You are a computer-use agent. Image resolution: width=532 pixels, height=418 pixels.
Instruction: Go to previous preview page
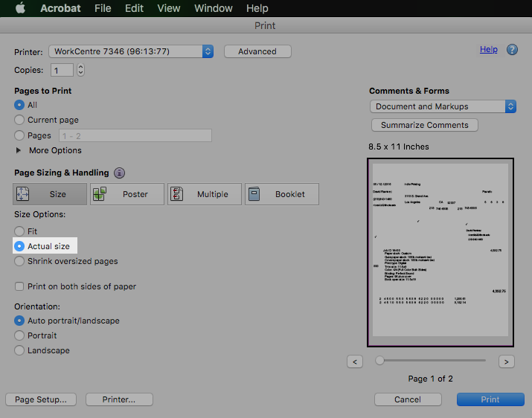pos(355,361)
